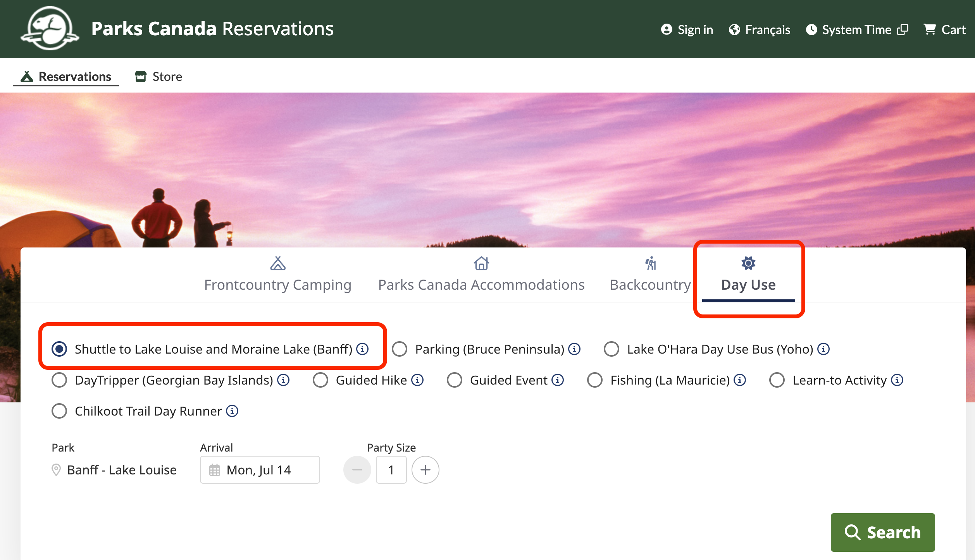The height and width of the screenshot is (560, 975).
Task: Show info for Shuttle to Lake Louise
Action: [x=362, y=349]
